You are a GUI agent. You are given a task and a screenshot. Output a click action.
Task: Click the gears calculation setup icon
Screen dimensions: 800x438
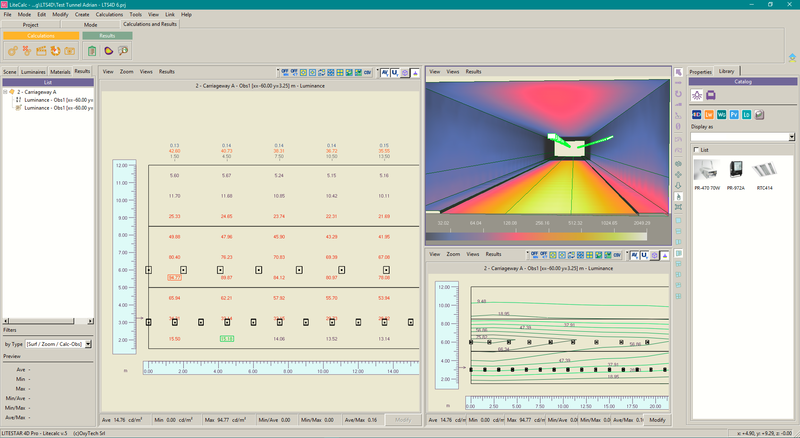(13, 51)
